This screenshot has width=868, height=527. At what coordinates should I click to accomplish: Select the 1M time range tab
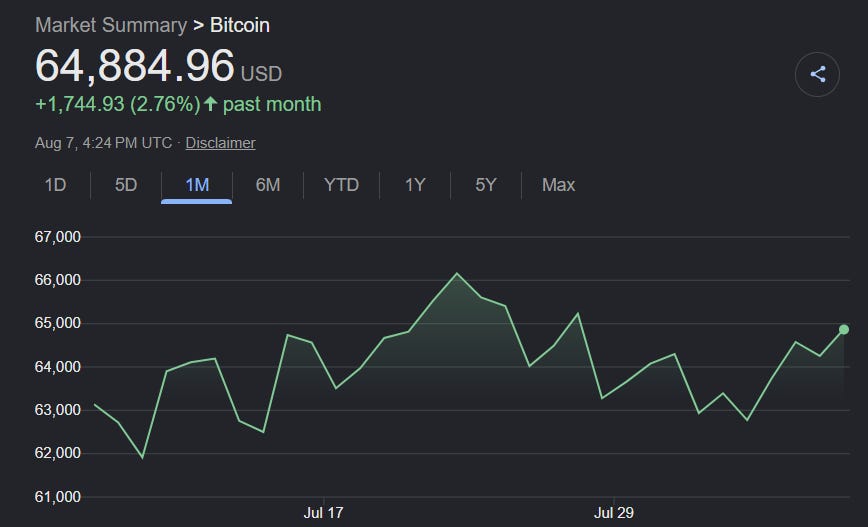(x=197, y=185)
